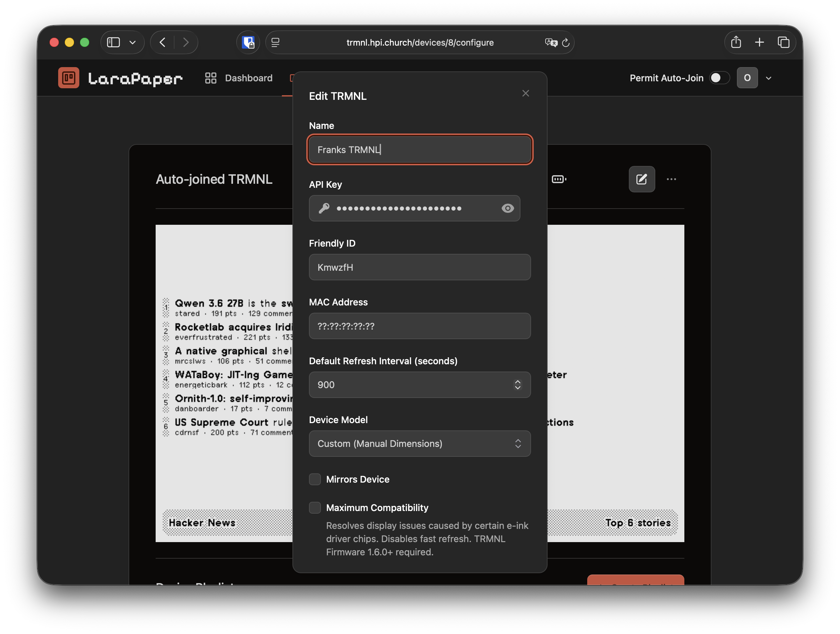Image resolution: width=840 pixels, height=634 pixels.
Task: Toggle the Permit Auto-Join switch
Action: pyautogui.click(x=719, y=78)
